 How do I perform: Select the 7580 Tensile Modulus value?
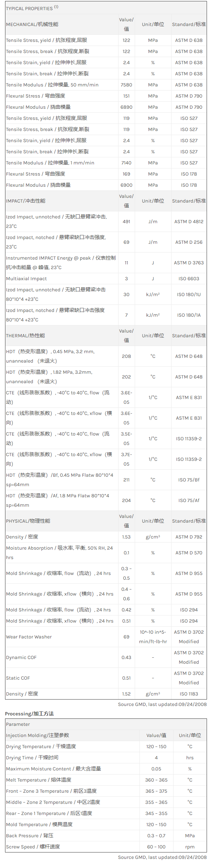[x=126, y=85]
